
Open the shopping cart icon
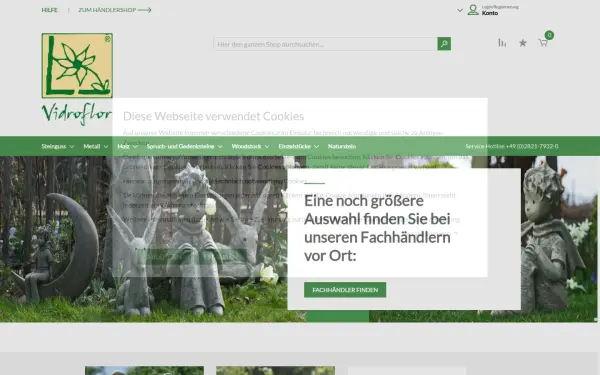(543, 43)
